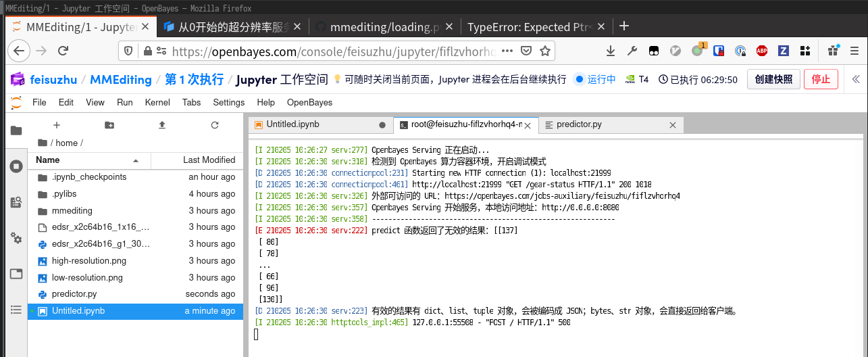Open Firefox downloads arrow icon
The height and width of the screenshot is (357, 868).
click(611, 51)
